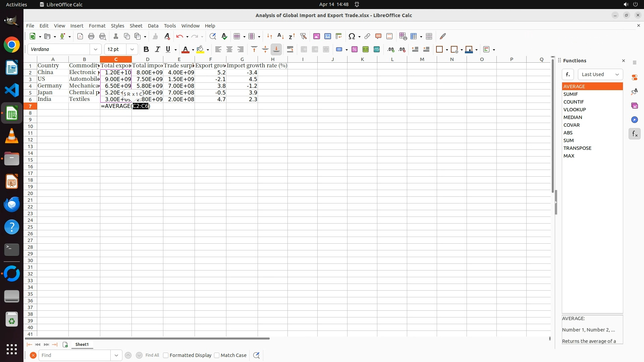The image size is (644, 362).
Task: Enable the Match Case checkbox
Action: point(217,355)
